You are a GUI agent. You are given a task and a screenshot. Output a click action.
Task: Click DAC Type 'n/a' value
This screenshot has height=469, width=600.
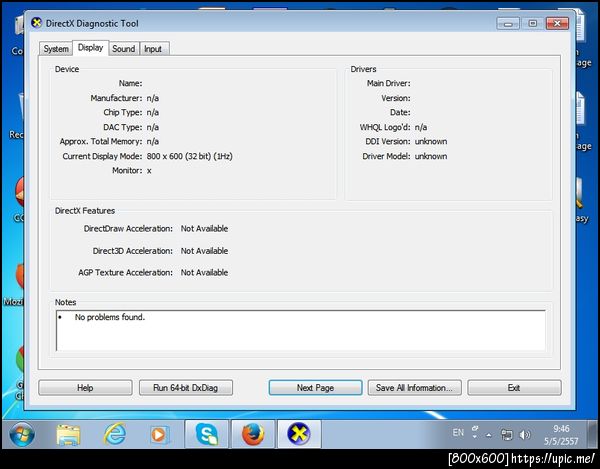(x=153, y=127)
